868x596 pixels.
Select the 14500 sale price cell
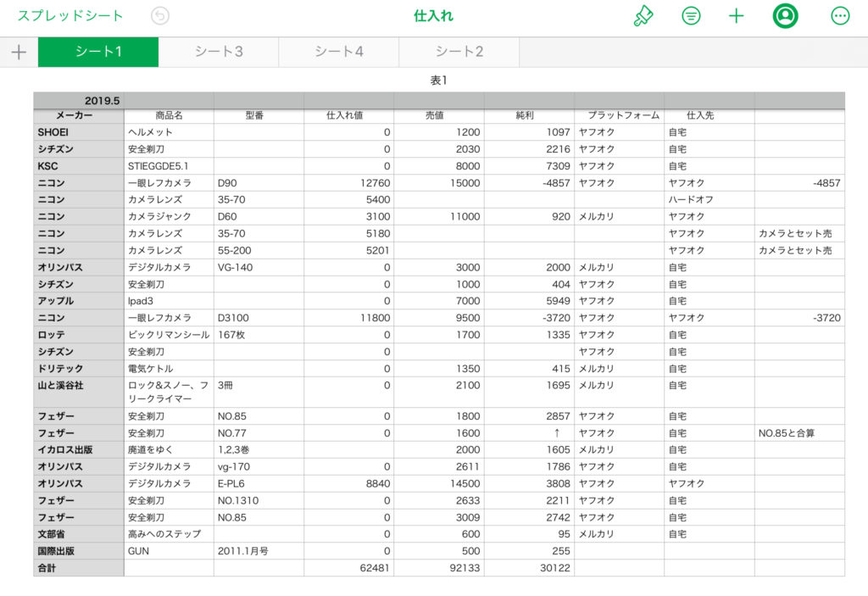coord(439,483)
